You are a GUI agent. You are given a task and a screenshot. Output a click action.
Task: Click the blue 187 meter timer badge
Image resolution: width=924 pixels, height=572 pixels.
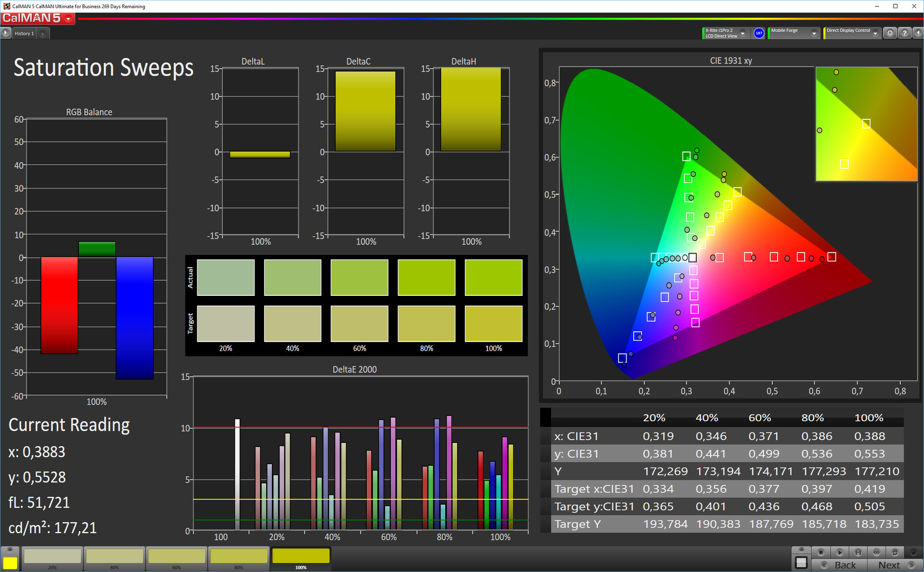click(759, 33)
